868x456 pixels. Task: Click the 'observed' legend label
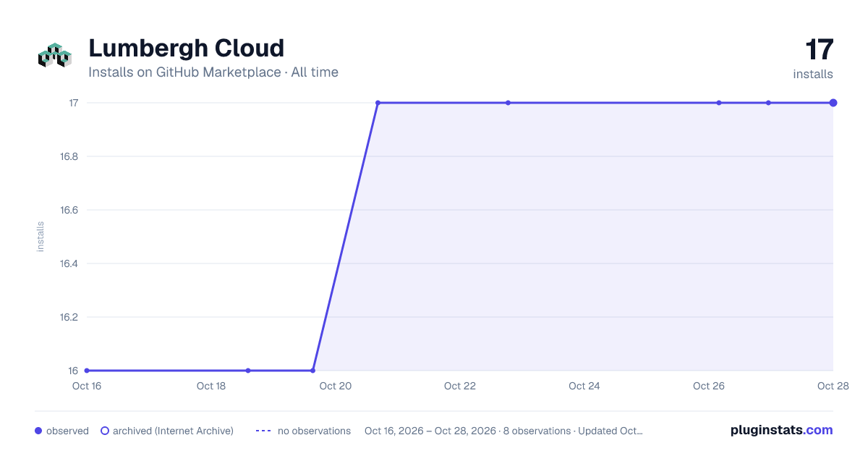pos(67,431)
